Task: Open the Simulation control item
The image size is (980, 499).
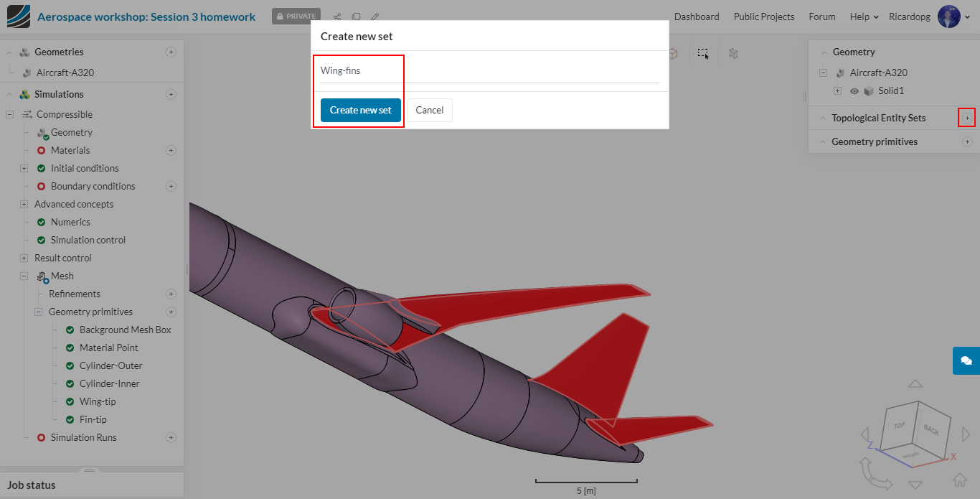Action: pos(88,240)
